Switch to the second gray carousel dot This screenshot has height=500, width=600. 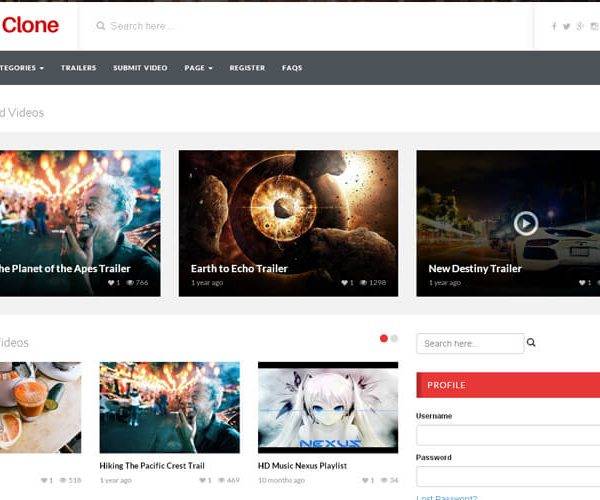click(394, 338)
